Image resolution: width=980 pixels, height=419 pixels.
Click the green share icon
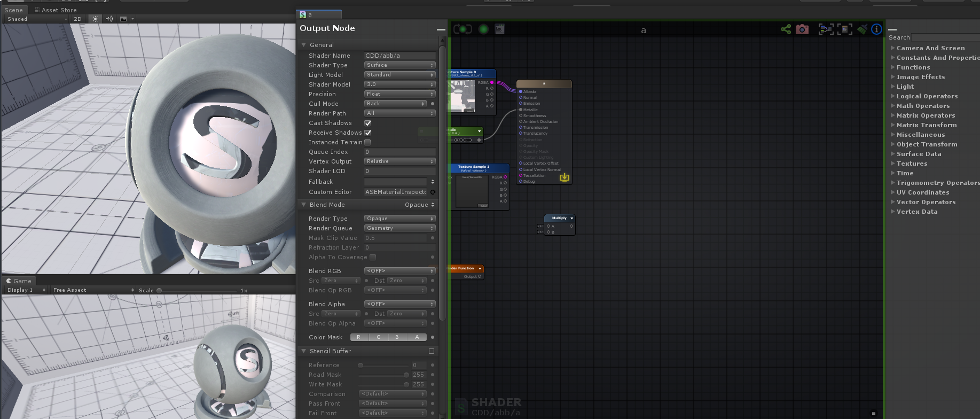786,29
